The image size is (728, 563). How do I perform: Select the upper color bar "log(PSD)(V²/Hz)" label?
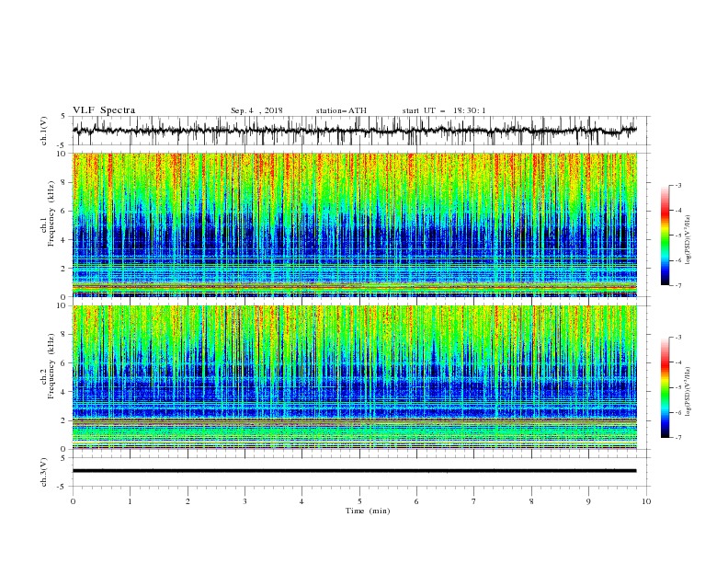coord(688,240)
